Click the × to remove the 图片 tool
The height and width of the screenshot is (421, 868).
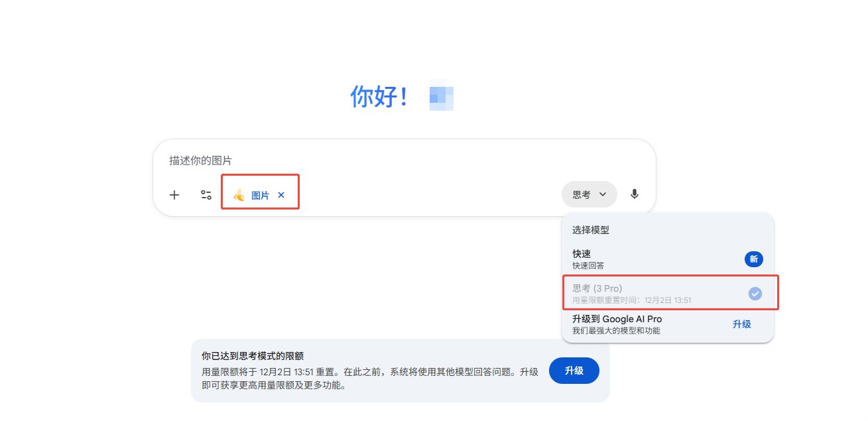tap(280, 194)
